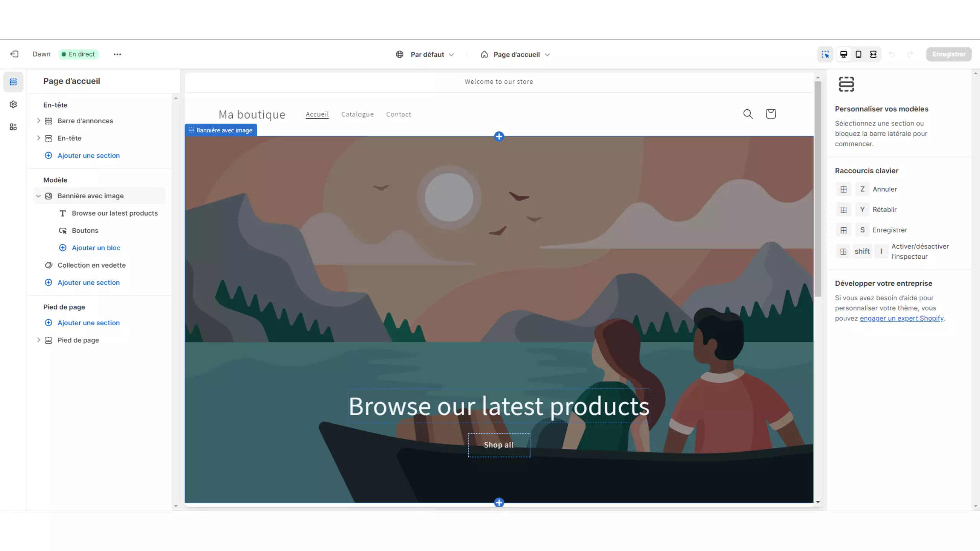Image resolution: width=980 pixels, height=551 pixels.
Task: Click the redo arrow icon
Action: pyautogui.click(x=910, y=54)
